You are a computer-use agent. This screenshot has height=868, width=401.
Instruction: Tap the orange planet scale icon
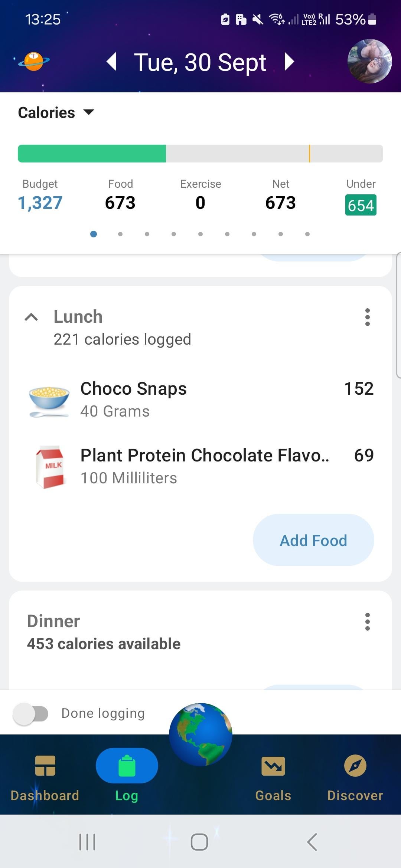34,61
